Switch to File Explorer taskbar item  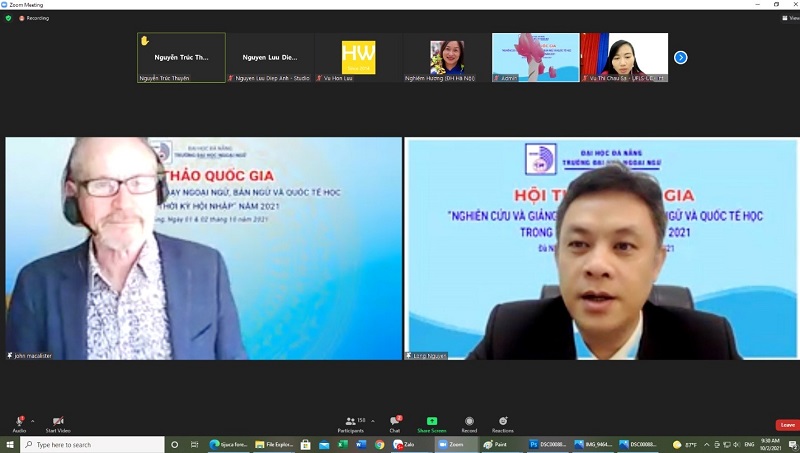coord(271,445)
